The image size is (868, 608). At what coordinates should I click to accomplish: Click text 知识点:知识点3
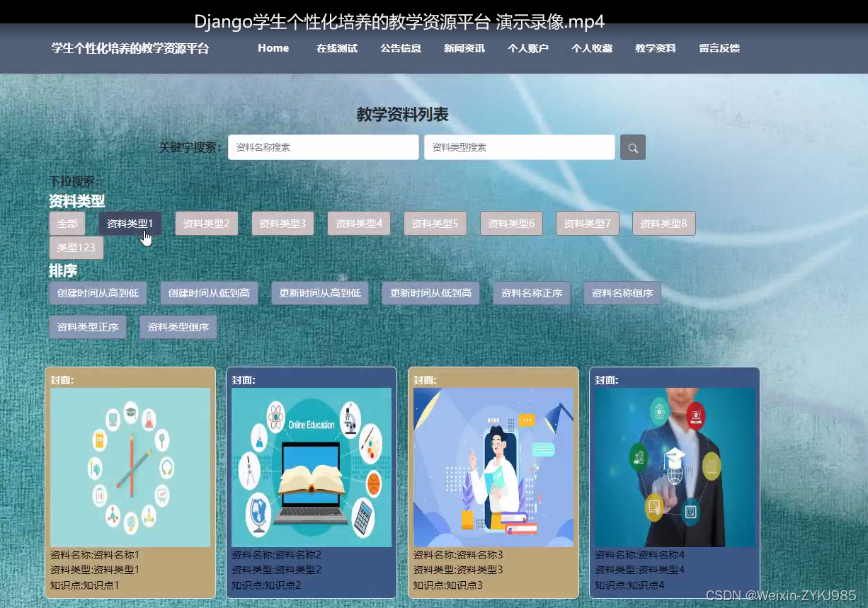[448, 585]
